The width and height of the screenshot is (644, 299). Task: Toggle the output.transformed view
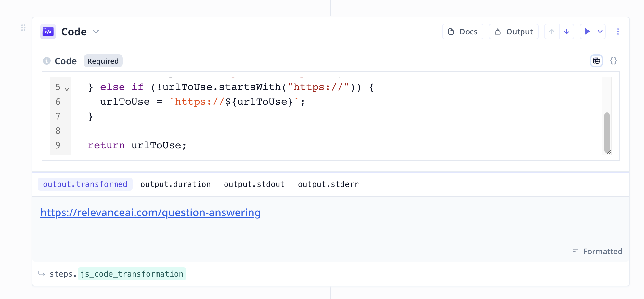[85, 184]
